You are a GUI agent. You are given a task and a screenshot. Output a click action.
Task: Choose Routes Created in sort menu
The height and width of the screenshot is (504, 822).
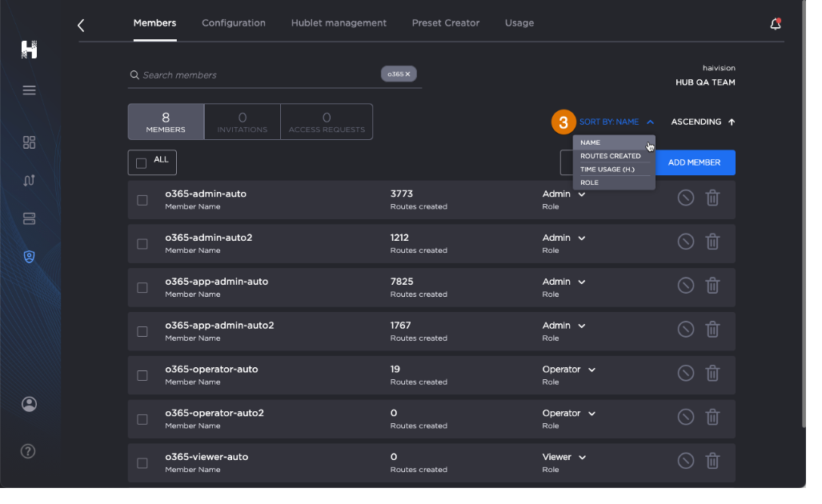tap(611, 156)
